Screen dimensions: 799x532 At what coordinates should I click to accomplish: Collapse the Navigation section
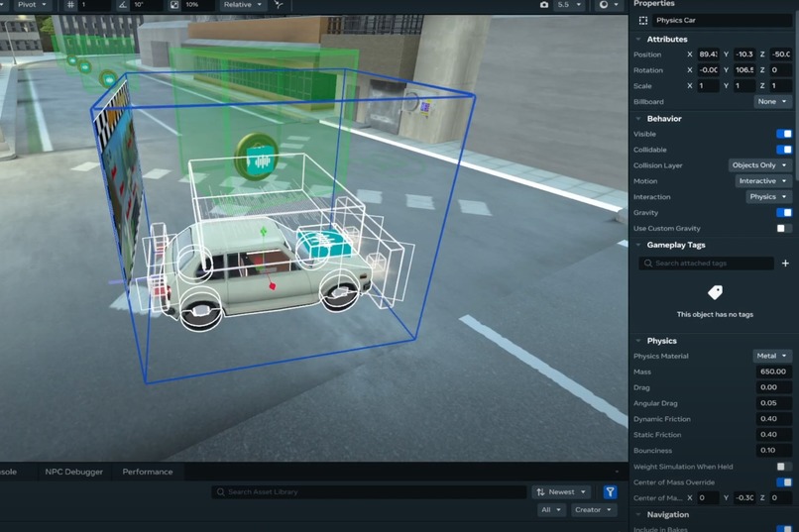tap(638, 515)
